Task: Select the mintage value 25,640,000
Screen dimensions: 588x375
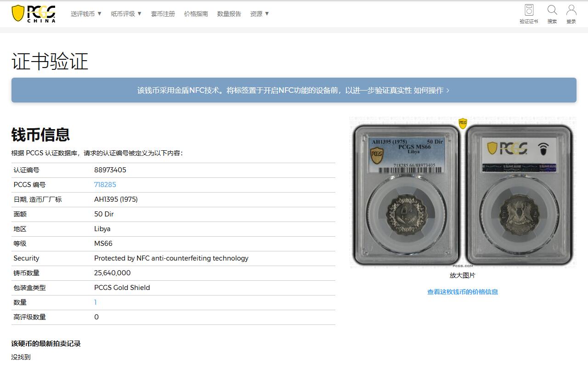Action: click(113, 273)
